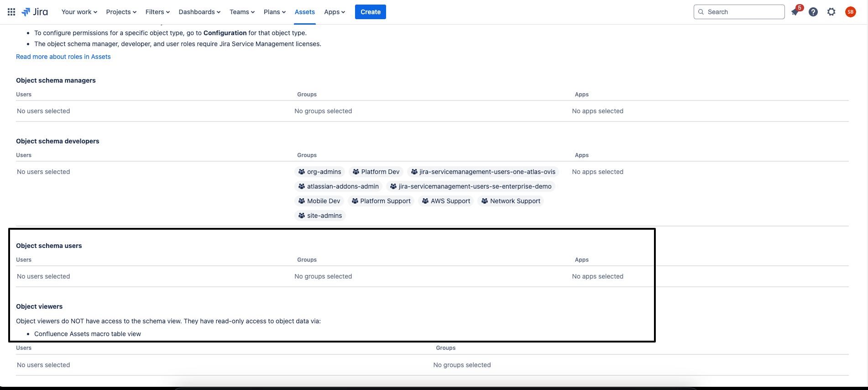The height and width of the screenshot is (390, 868).
Task: Open the SB profile avatar
Action: [850, 12]
